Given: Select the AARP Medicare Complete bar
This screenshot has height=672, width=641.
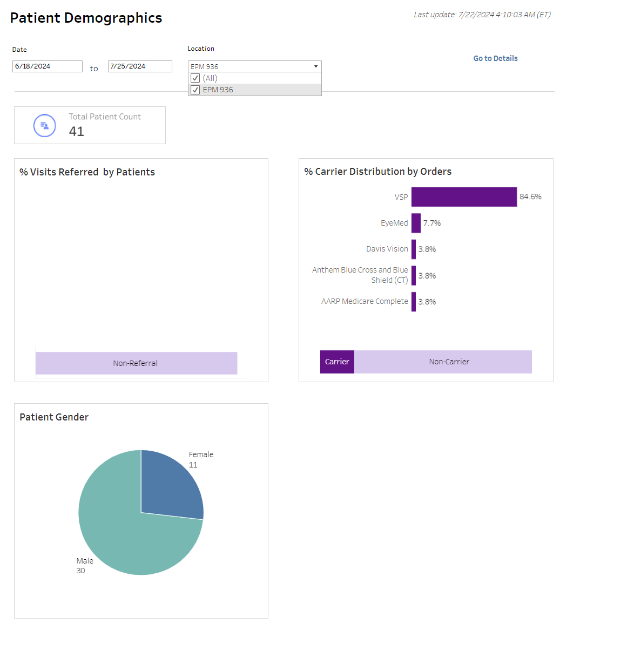Looking at the screenshot, I should (x=414, y=301).
